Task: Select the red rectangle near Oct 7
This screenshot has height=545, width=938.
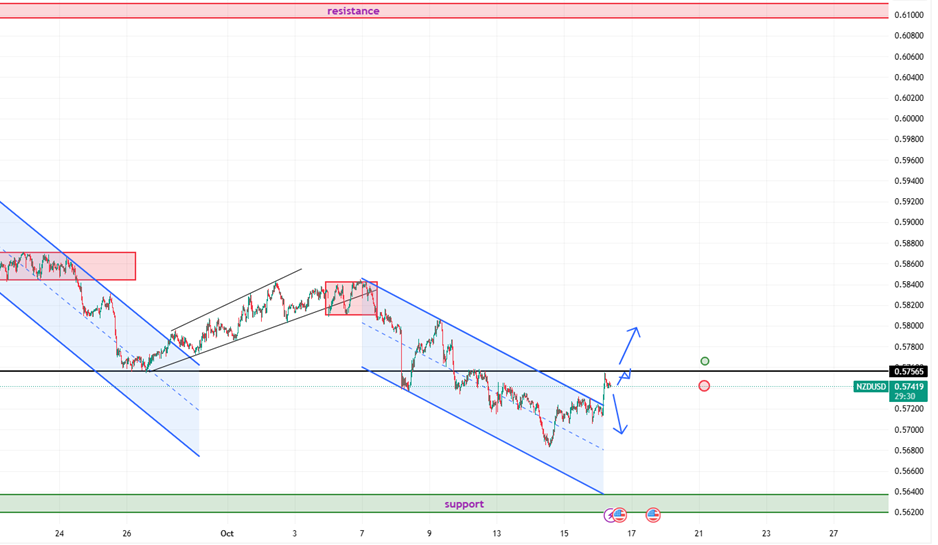Action: tap(351, 298)
